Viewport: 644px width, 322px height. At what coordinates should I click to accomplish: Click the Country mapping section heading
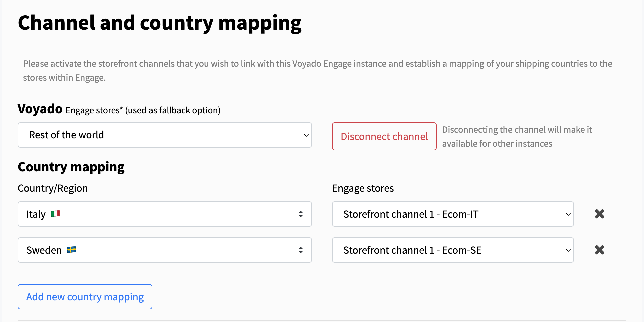coord(71,167)
